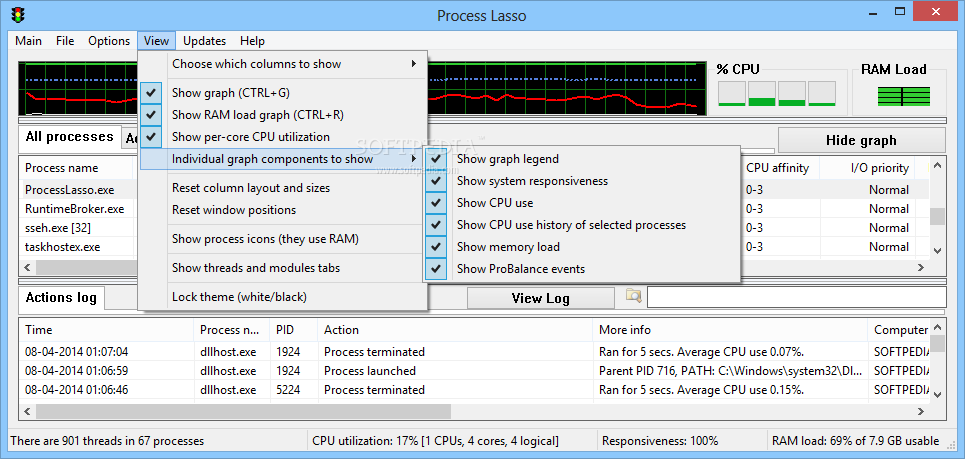Image resolution: width=965 pixels, height=459 pixels.
Task: Click process list horizontal scroll left arrow
Action: pos(28,268)
